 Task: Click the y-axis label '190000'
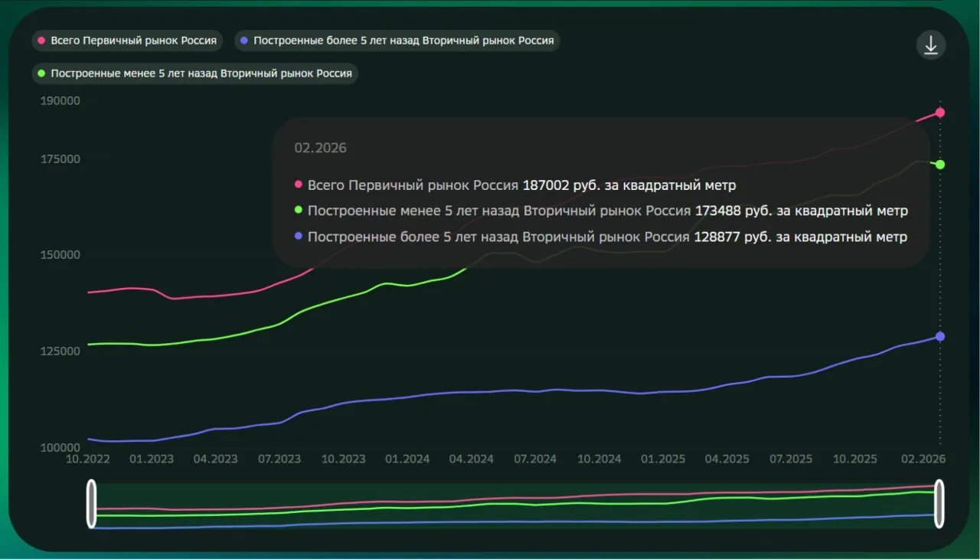click(x=60, y=101)
